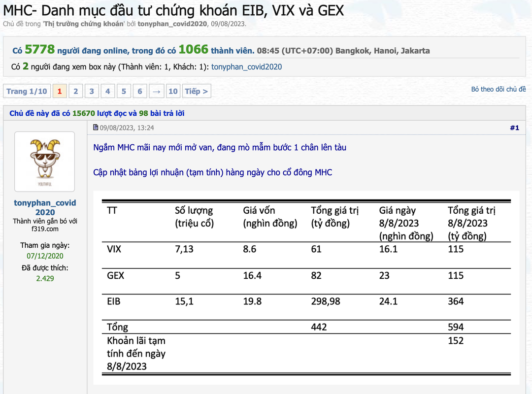This screenshot has height=394, width=532.
Task: Click EIB quantity '15,1' cell
Action: click(x=184, y=301)
